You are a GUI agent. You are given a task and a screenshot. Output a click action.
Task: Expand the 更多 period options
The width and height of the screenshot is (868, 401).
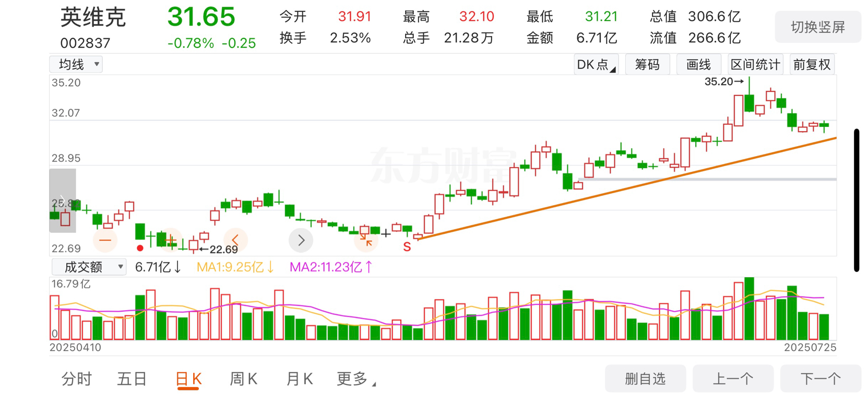click(356, 379)
